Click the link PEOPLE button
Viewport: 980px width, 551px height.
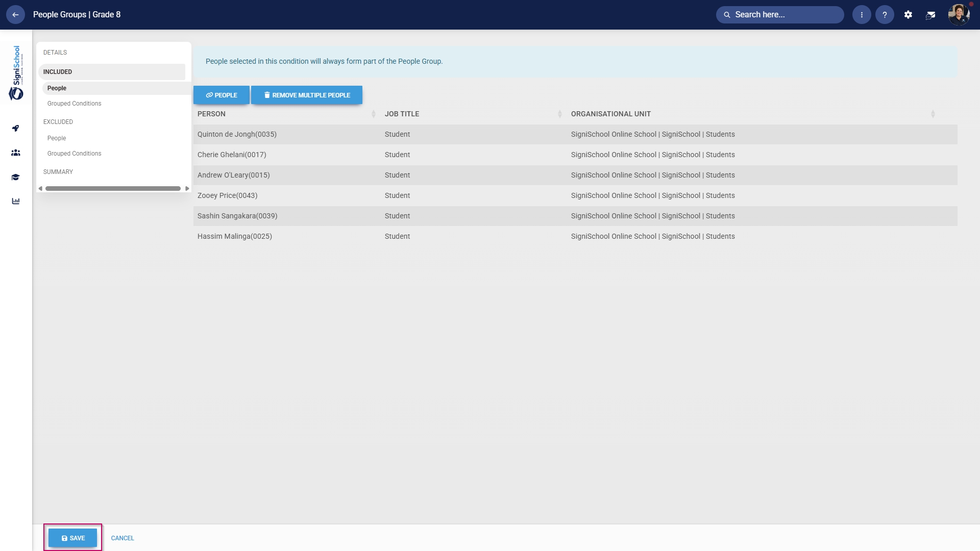(x=222, y=95)
